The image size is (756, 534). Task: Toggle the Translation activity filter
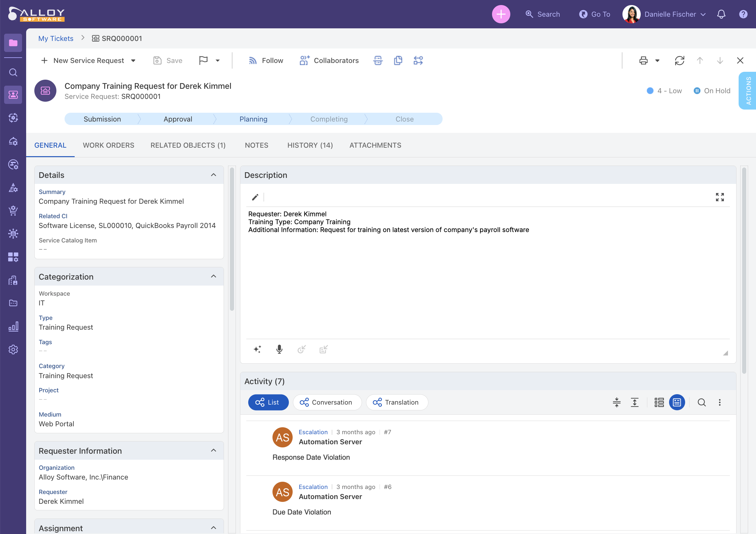(397, 402)
